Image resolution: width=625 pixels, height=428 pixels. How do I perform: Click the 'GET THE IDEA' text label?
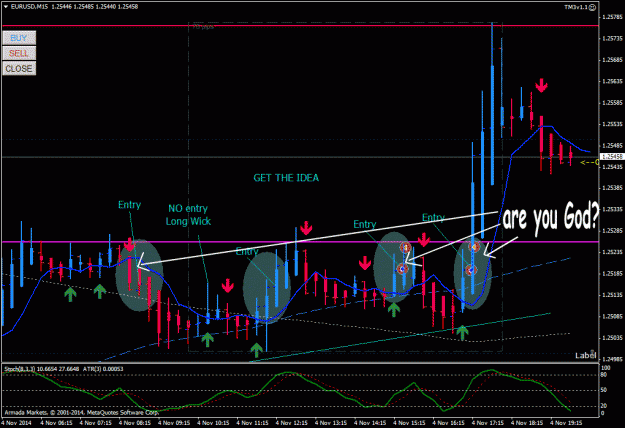tap(286, 178)
